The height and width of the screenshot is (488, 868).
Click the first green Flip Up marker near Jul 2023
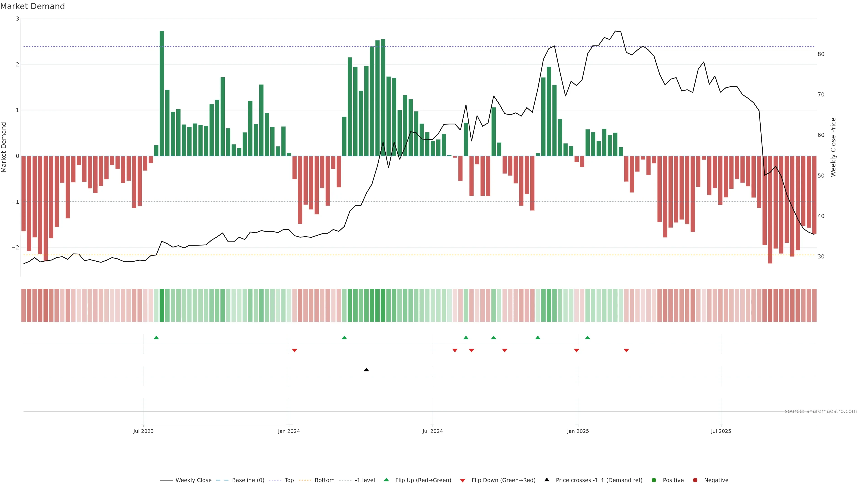tap(156, 338)
